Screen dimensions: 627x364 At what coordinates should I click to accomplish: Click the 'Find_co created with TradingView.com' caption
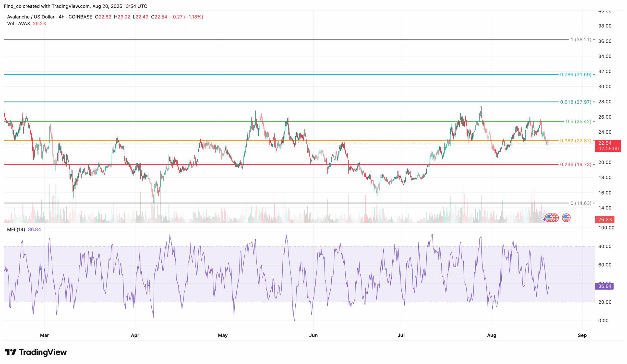(47, 6)
